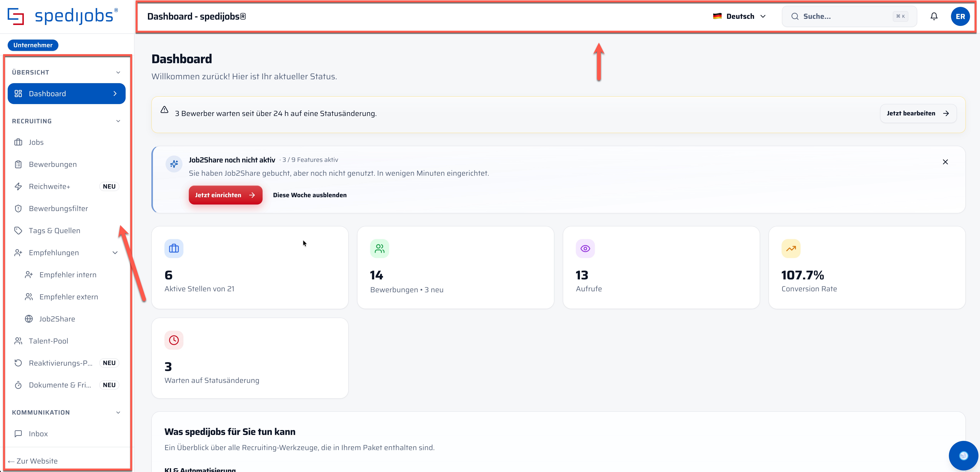
Task: Click the spedijobs logo
Action: 63,16
